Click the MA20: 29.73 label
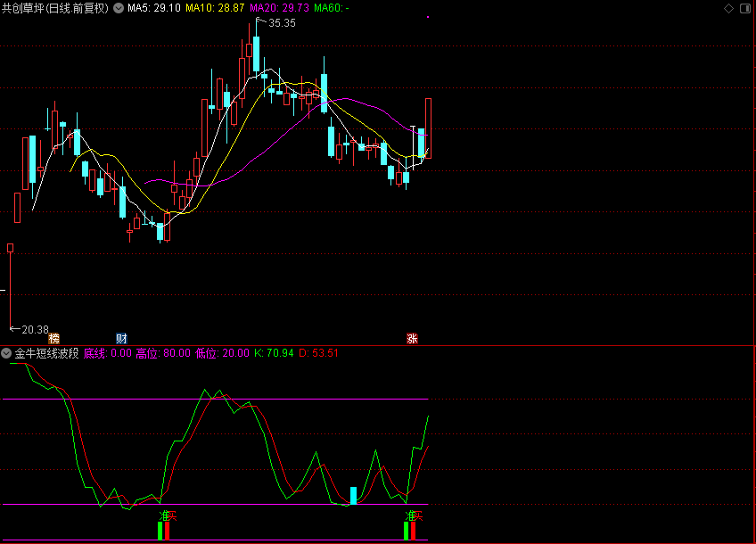Screen dimensions: 756x544 point(279,8)
